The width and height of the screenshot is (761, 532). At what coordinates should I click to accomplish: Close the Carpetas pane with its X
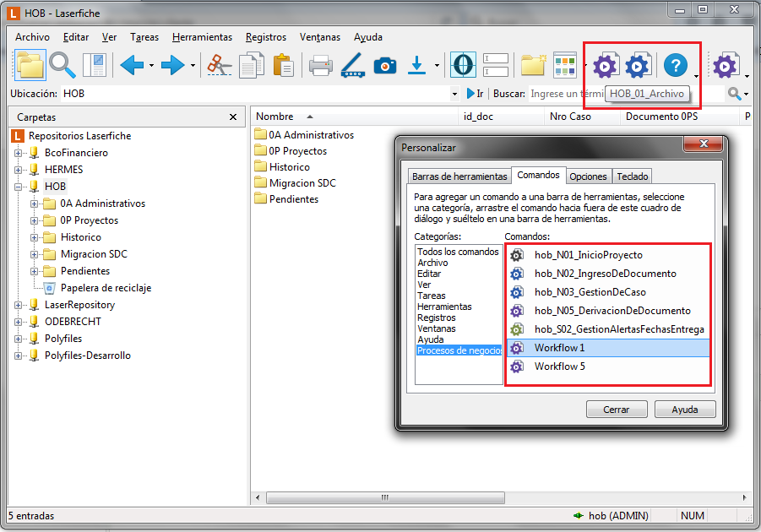pos(233,117)
